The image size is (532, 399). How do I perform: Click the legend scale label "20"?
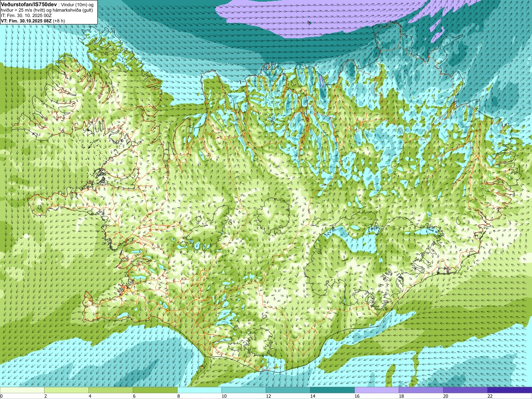[x=446, y=397]
